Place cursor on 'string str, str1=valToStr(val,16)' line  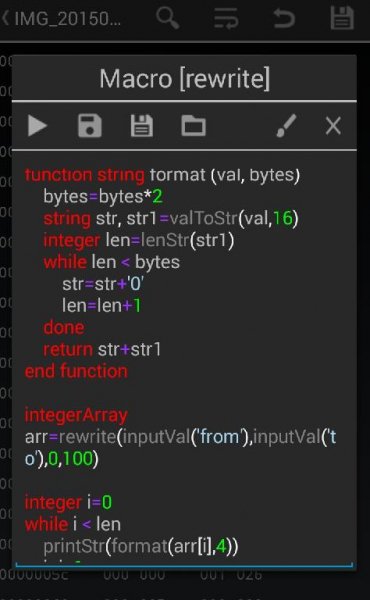click(171, 218)
